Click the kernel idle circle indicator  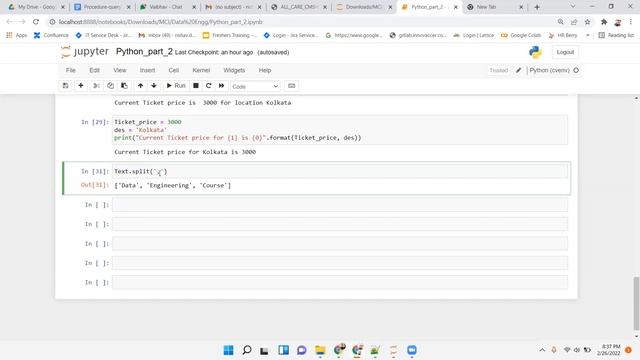576,70
